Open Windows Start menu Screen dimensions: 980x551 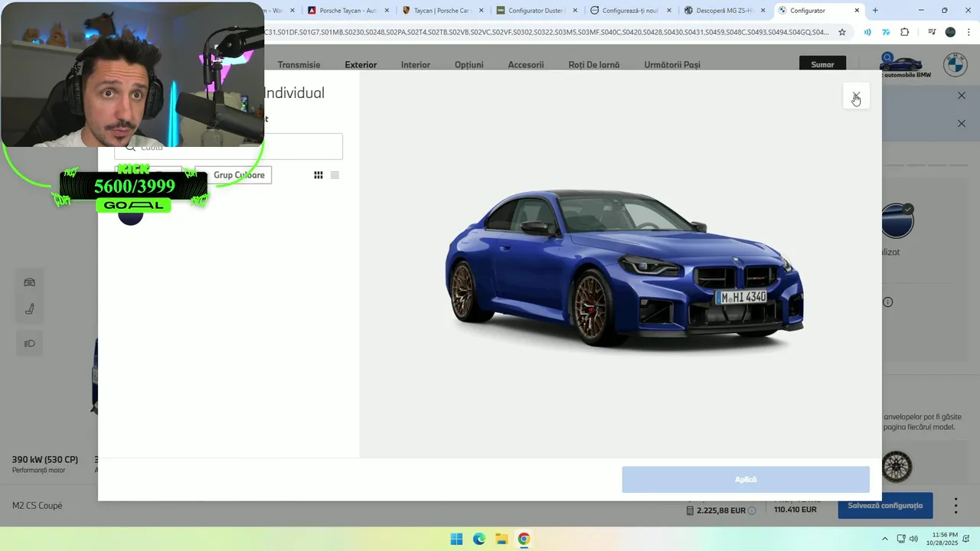click(x=456, y=539)
